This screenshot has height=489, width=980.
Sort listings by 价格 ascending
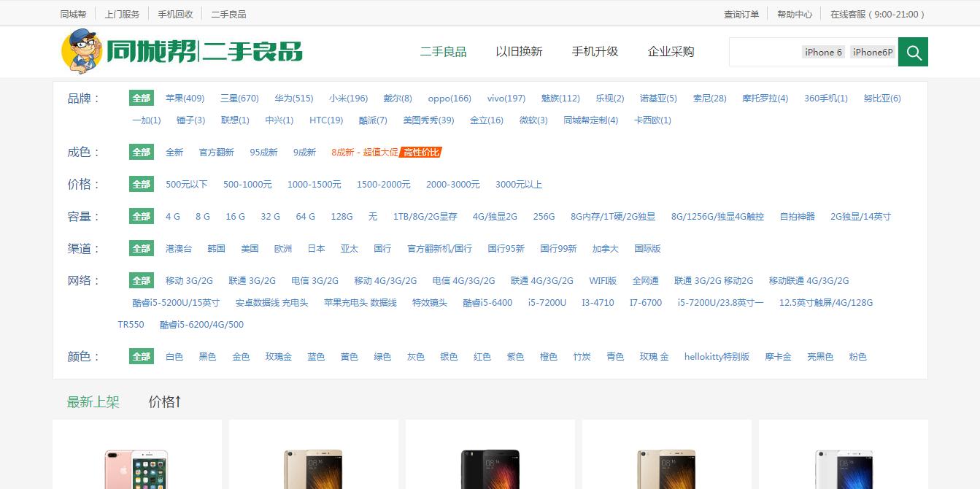pos(164,401)
